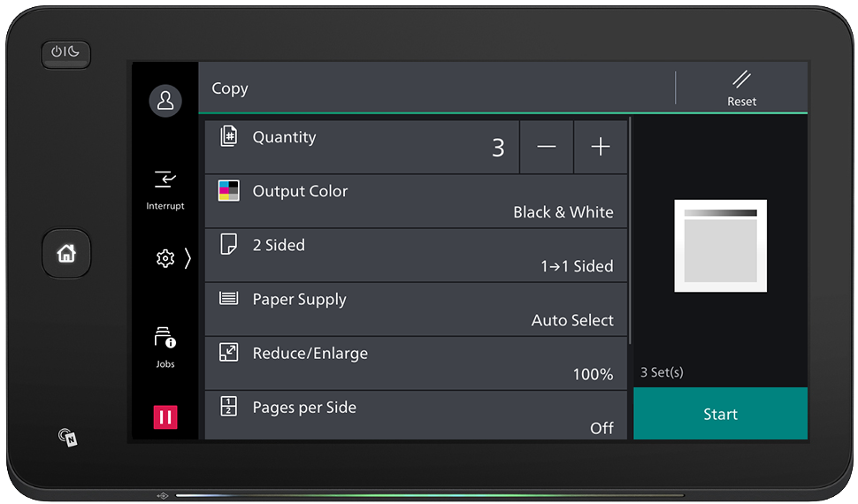Tap the power/sleep hardware button
This screenshot has height=504, width=858.
click(65, 54)
